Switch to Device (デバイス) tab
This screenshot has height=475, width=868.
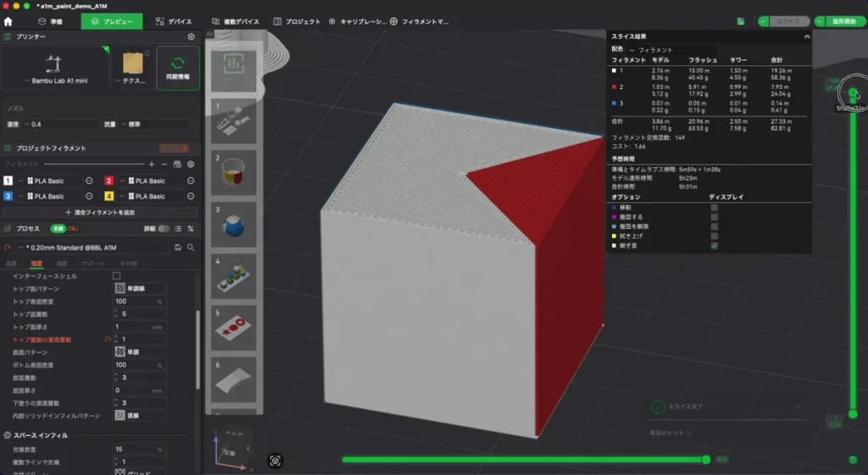173,21
